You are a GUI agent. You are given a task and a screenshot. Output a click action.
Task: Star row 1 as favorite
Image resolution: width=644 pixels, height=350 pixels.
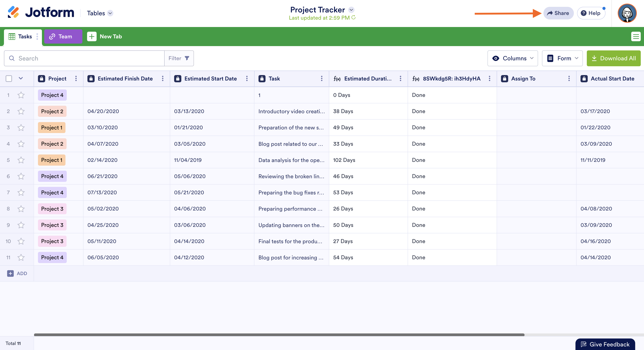[x=21, y=95]
